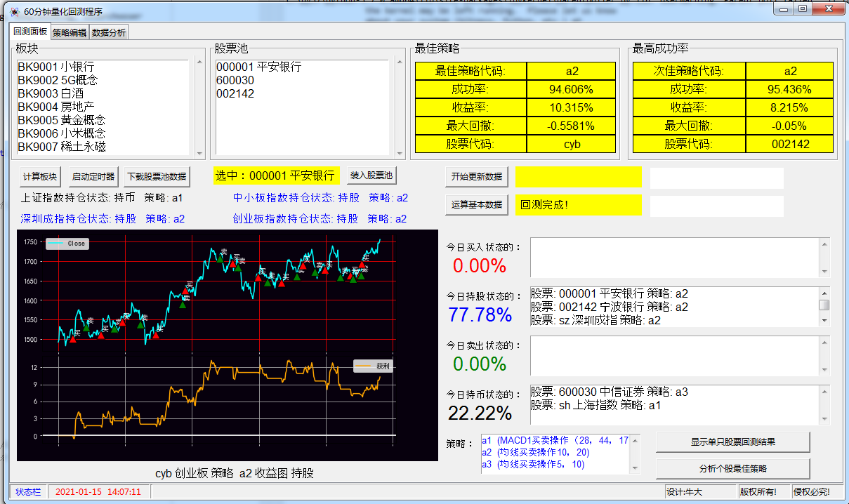Viewport: 849px width, 504px height.
Task: Click the 运算基本数据 button
Action: click(x=477, y=205)
